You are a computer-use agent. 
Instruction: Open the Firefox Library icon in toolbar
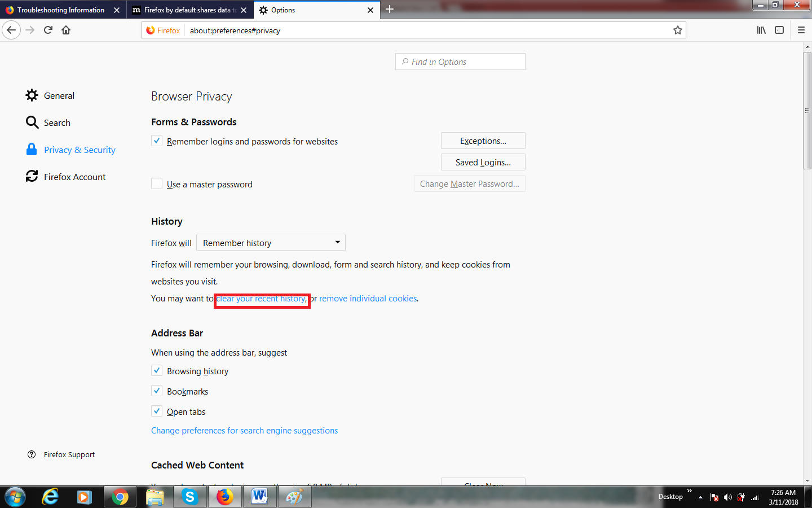pyautogui.click(x=761, y=30)
